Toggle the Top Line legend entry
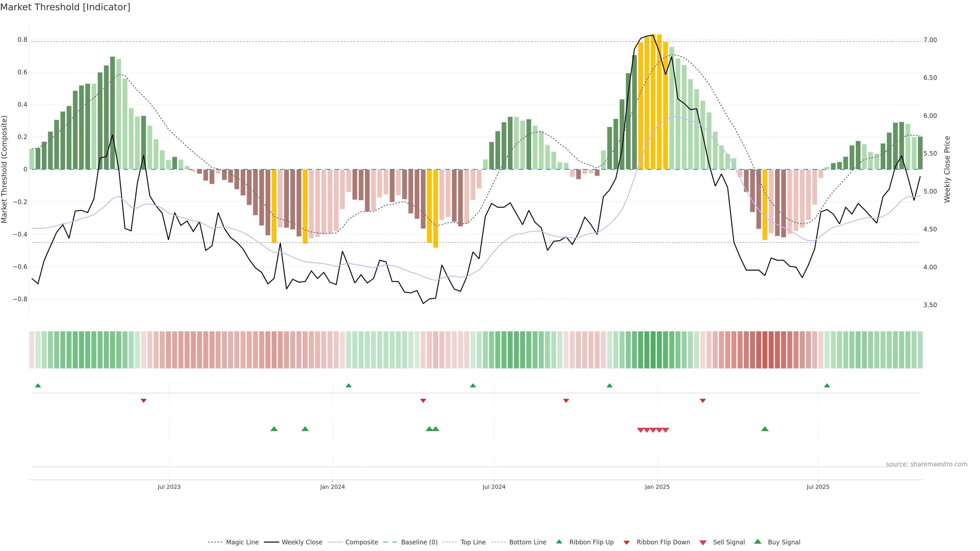 coord(473,542)
